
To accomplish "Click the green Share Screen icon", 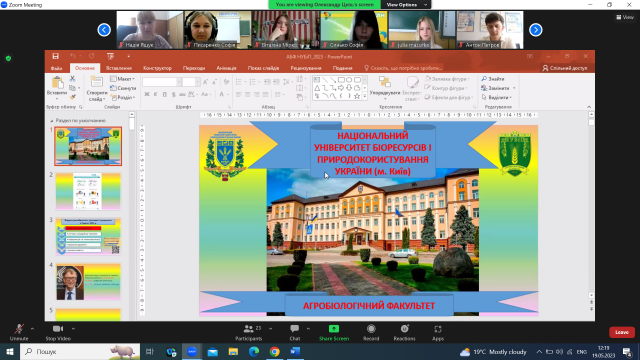I will 334,329.
